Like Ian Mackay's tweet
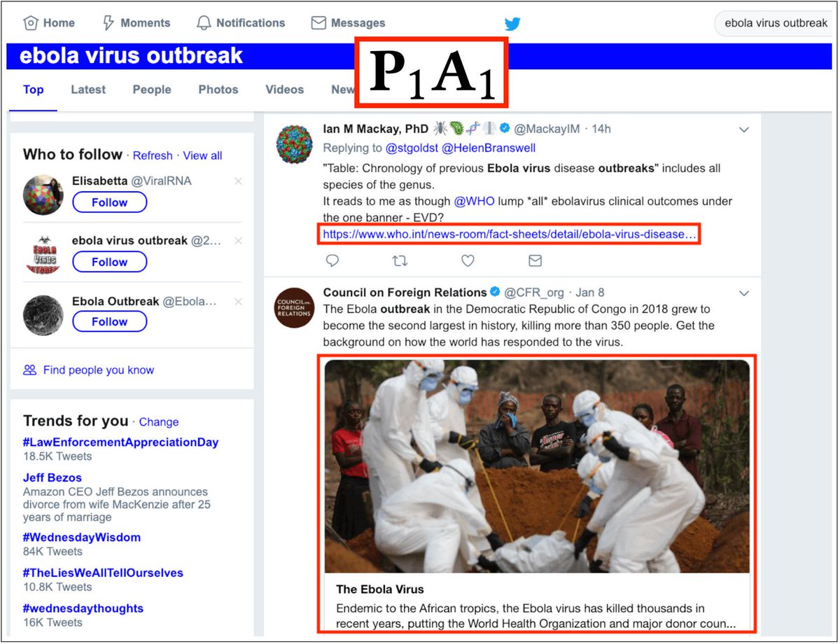Viewport: 840px width, 644px height. click(x=468, y=260)
